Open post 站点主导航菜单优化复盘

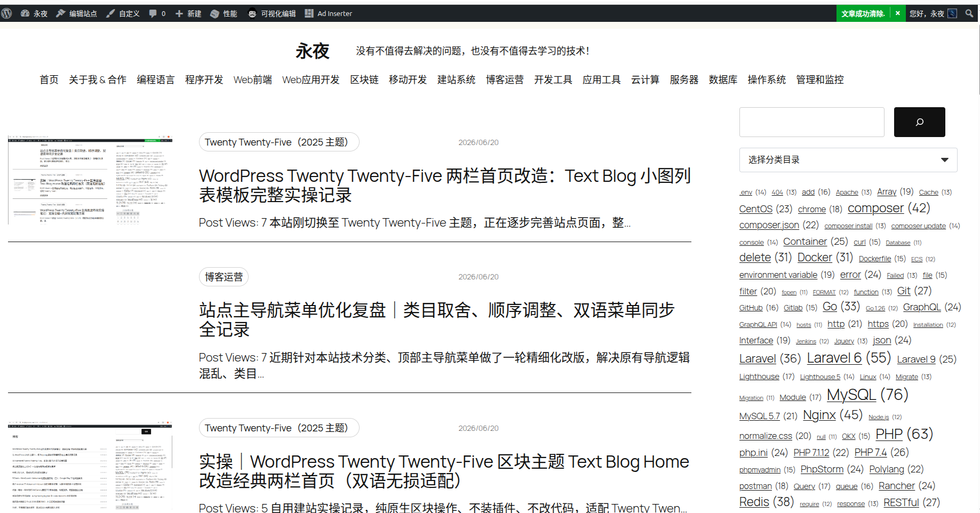click(x=437, y=320)
